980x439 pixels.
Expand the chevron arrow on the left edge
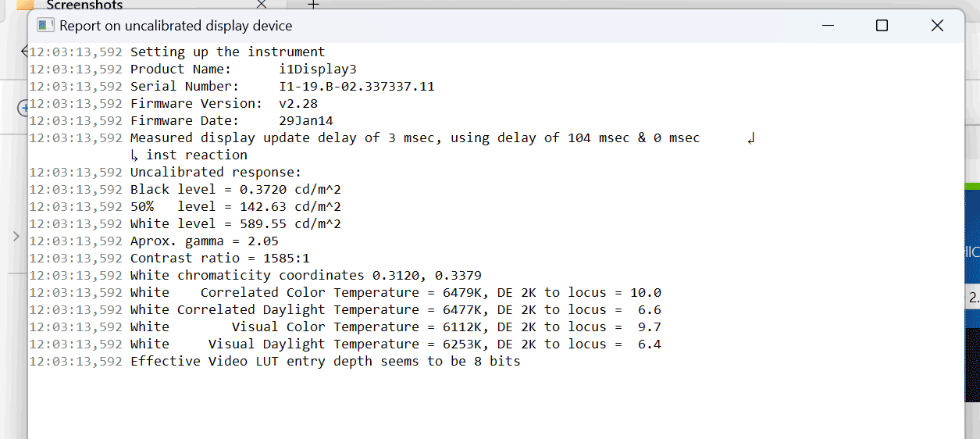(16, 235)
